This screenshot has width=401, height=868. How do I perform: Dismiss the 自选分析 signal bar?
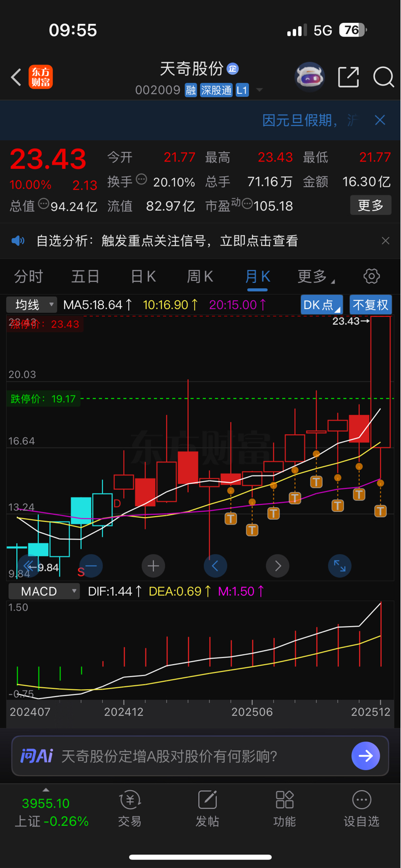coord(385,240)
